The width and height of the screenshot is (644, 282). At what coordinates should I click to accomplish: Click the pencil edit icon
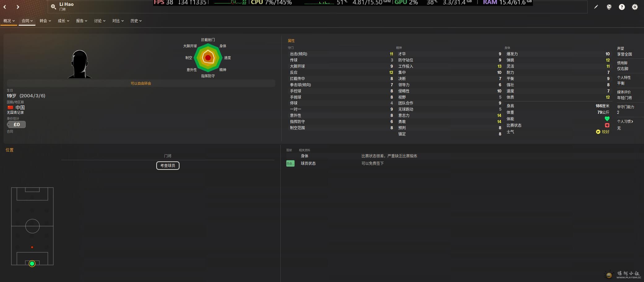point(596,7)
